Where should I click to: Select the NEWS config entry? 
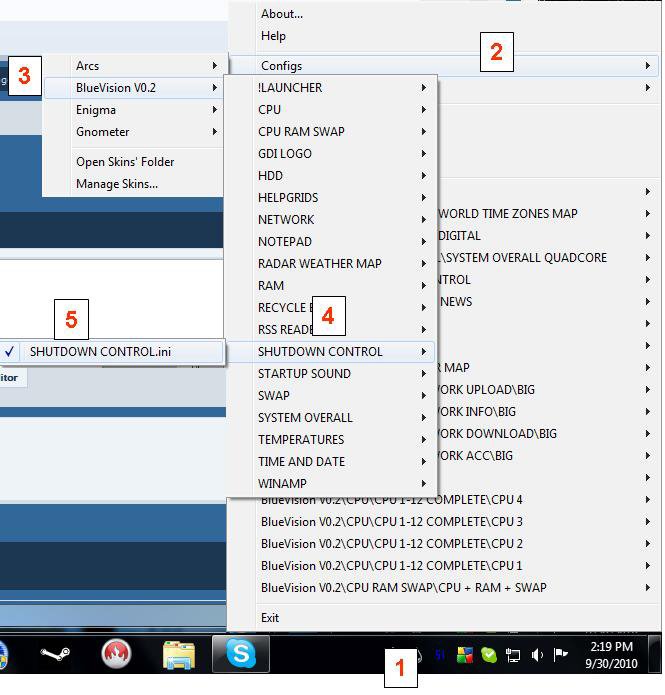[x=548, y=302]
